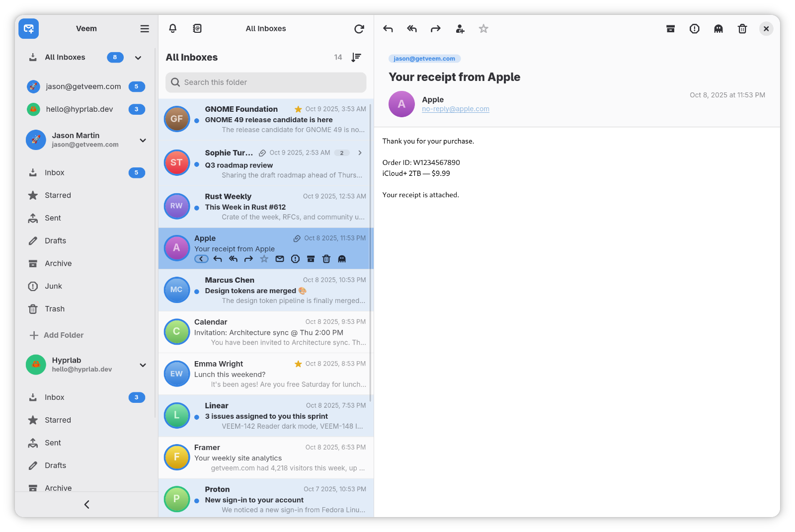Open Jason Martin's Inbox folder
Image resolution: width=795 pixels, height=532 pixels.
tap(86, 173)
